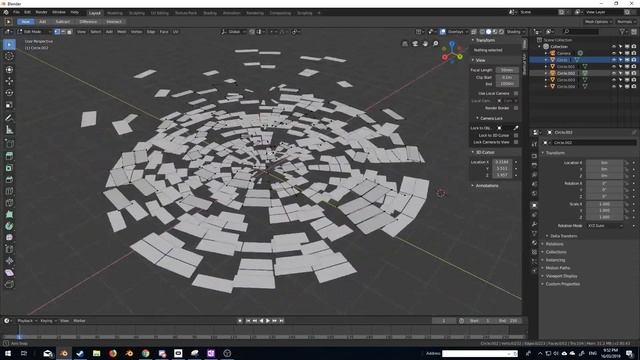Screen dimensions: 640x360
Task: Click the zoom magnifier viewport gizmo
Action: pyautogui.click(x=436, y=43)
